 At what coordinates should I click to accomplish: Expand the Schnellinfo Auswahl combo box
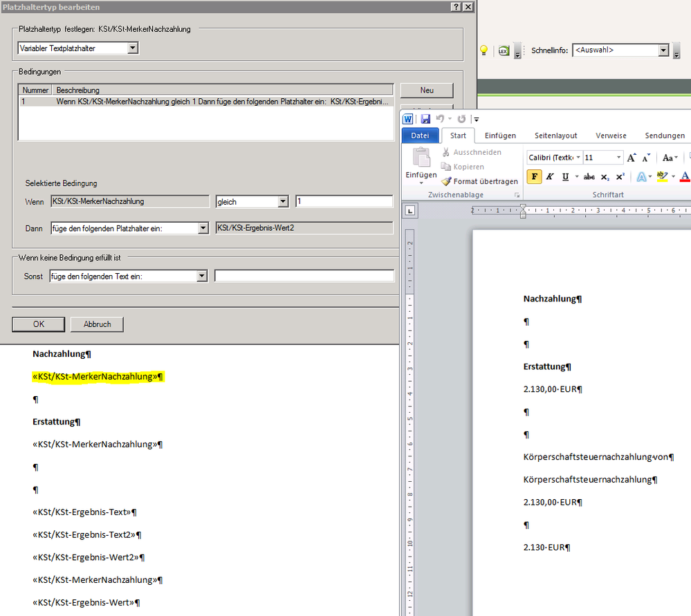[663, 50]
